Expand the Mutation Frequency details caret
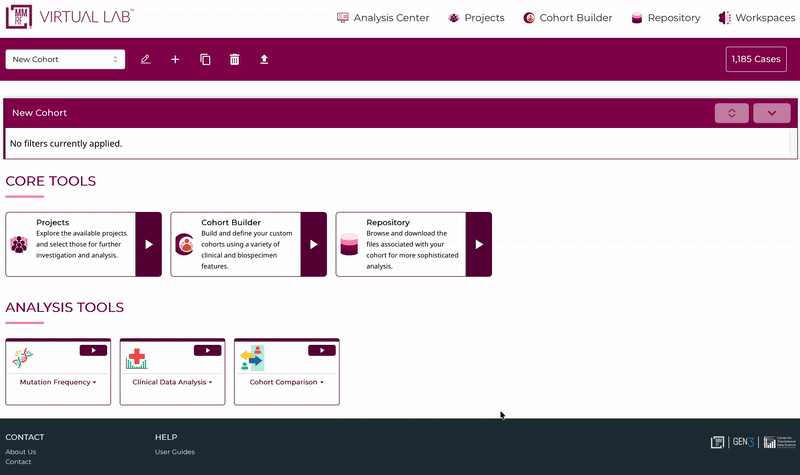The image size is (800, 475). click(x=94, y=382)
